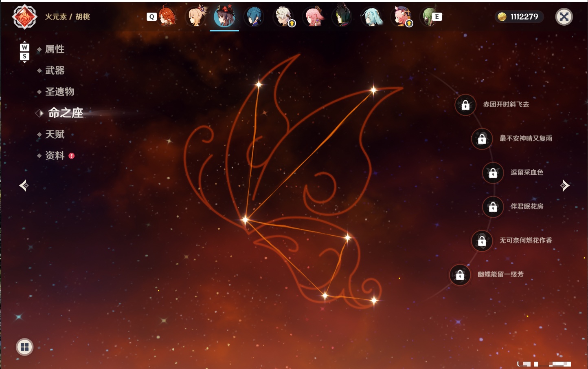Select the pink-haired fox character portrait

click(314, 17)
